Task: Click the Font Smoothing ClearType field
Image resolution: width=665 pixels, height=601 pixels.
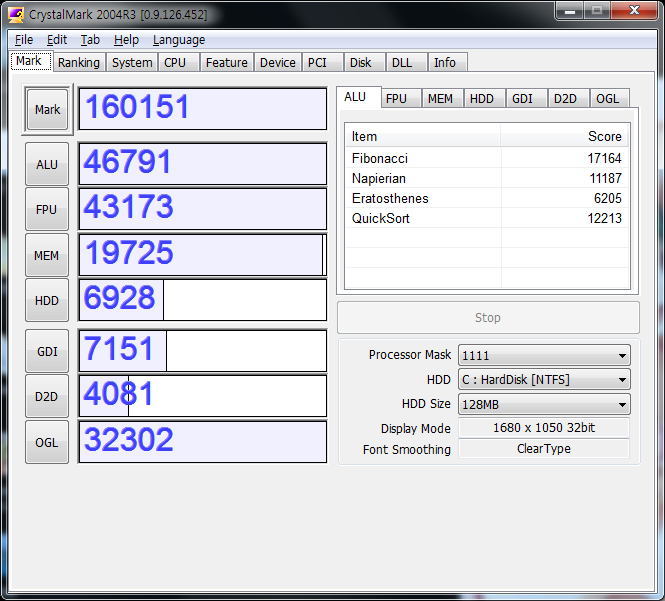Action: (544, 449)
